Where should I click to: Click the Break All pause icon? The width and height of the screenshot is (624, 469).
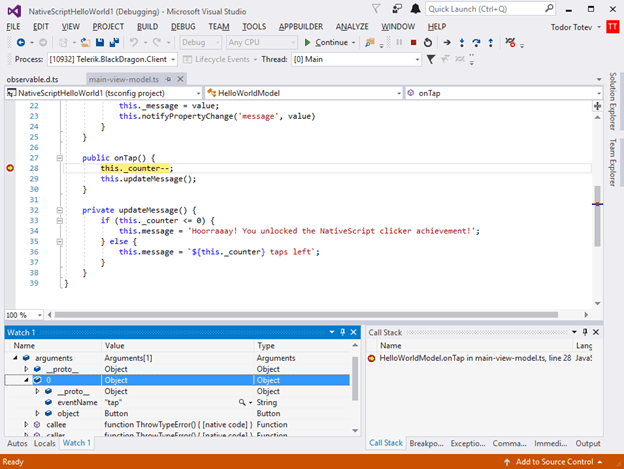coord(399,42)
